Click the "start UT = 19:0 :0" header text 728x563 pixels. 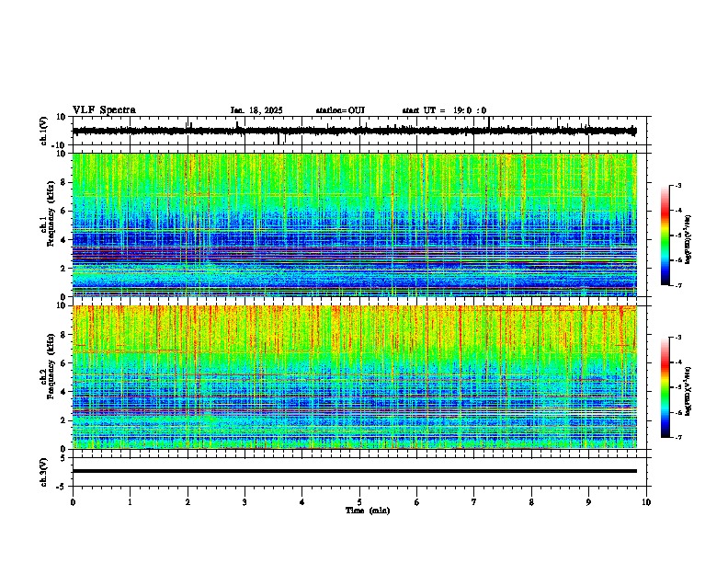[444, 110]
